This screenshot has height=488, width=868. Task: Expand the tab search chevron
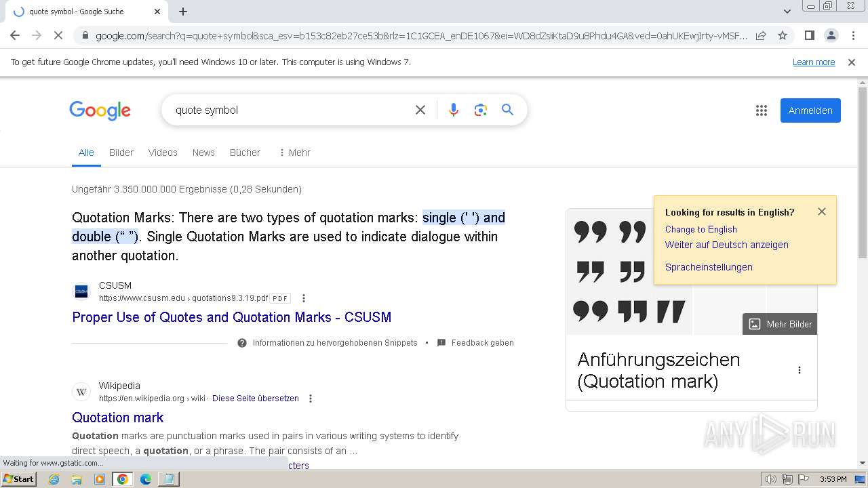click(x=787, y=12)
